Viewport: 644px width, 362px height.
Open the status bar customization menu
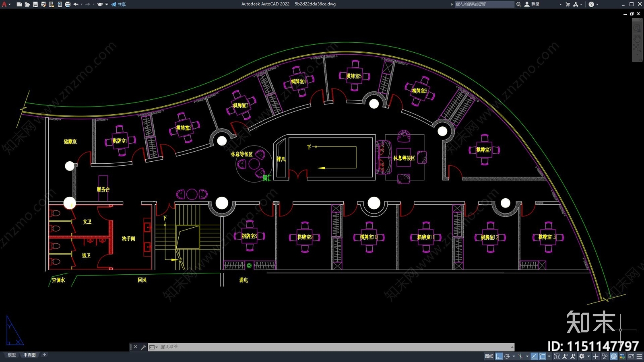tap(639, 356)
